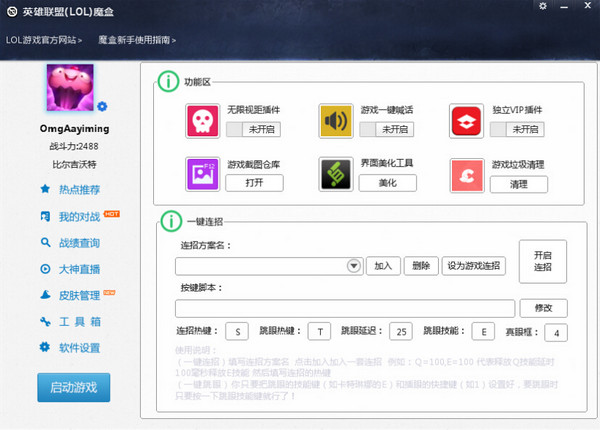The width and height of the screenshot is (600, 430).
Task: Open the 皮肤管理 menu item
Action: click(79, 295)
